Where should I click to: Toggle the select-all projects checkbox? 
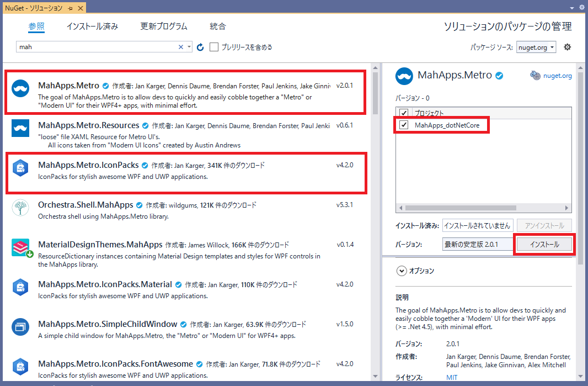point(404,113)
